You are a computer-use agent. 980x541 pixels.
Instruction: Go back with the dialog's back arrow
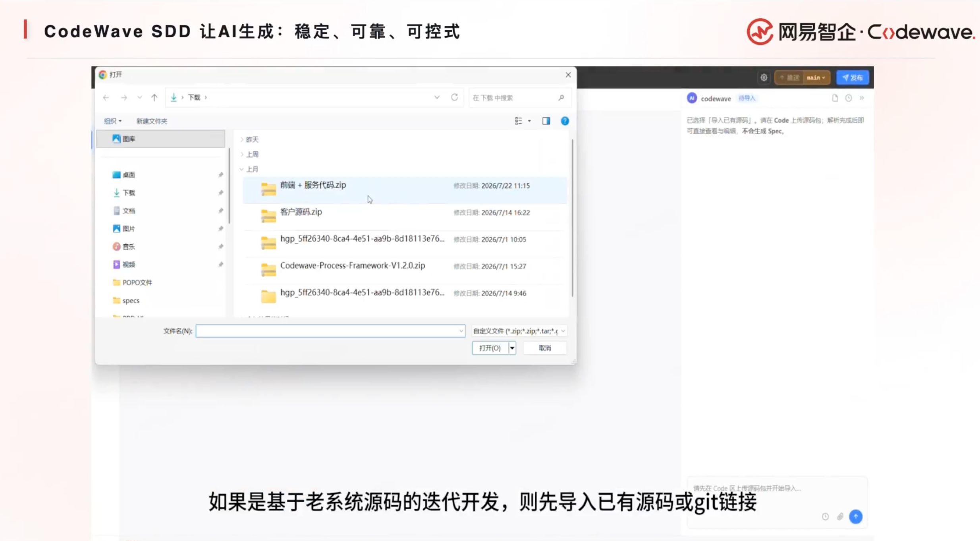coord(106,97)
